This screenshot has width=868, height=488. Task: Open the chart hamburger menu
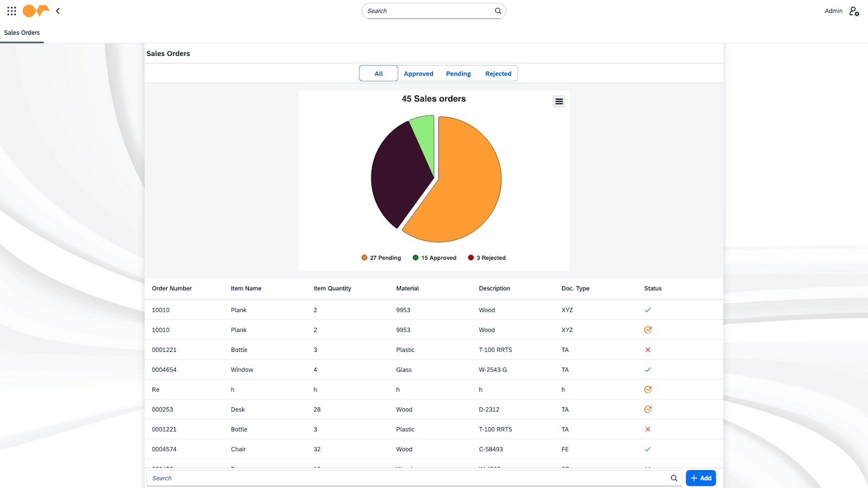point(559,101)
